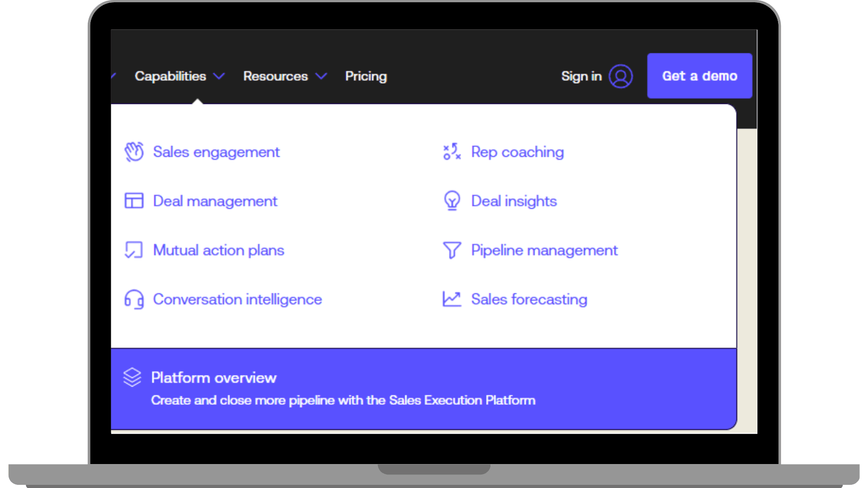Click the Sales engagement waving hand icon

click(x=134, y=152)
